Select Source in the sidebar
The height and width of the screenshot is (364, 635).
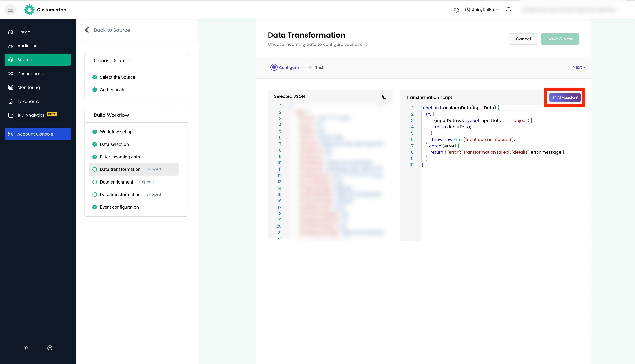pos(38,60)
